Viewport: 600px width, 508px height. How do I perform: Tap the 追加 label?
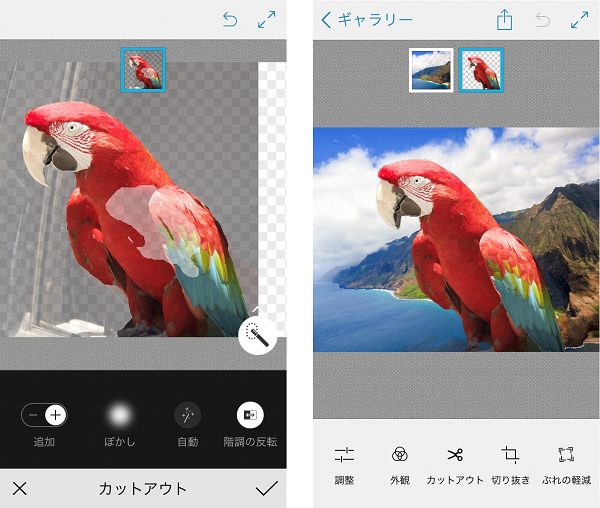pos(44,442)
